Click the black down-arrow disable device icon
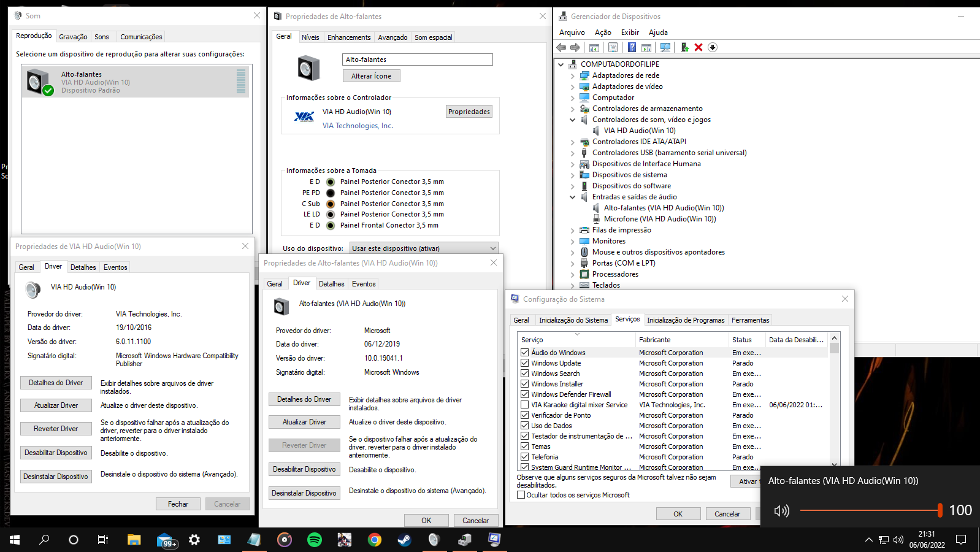The image size is (980, 552). coord(713,47)
